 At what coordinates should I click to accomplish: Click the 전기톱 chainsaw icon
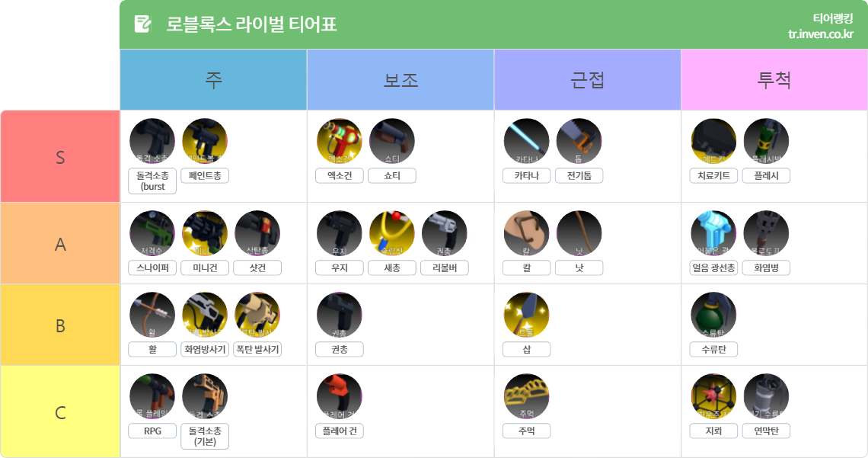(579, 141)
